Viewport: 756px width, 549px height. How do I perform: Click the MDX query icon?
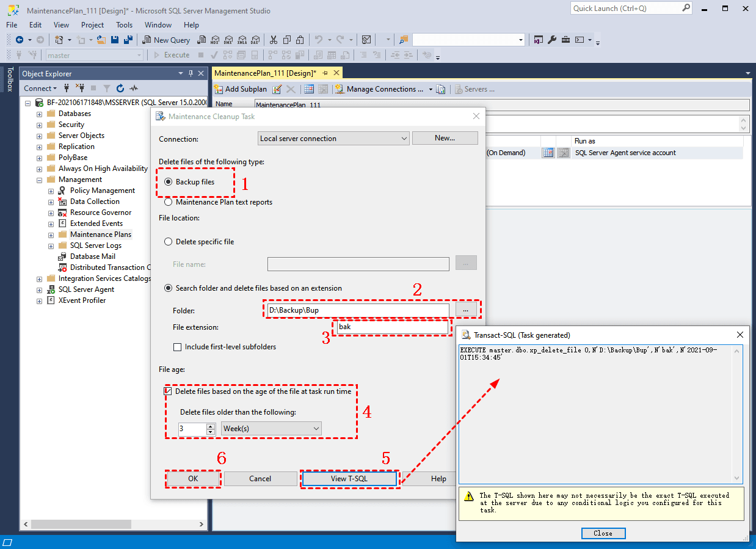click(x=214, y=40)
